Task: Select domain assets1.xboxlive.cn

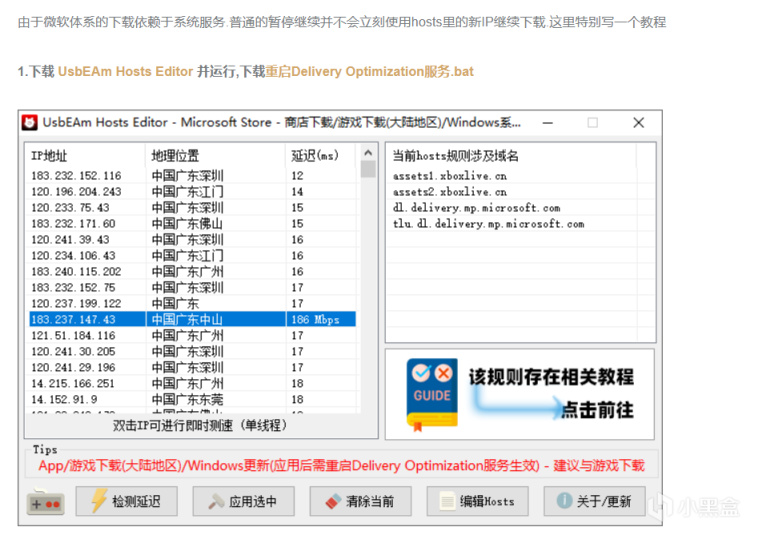Action: click(x=450, y=175)
